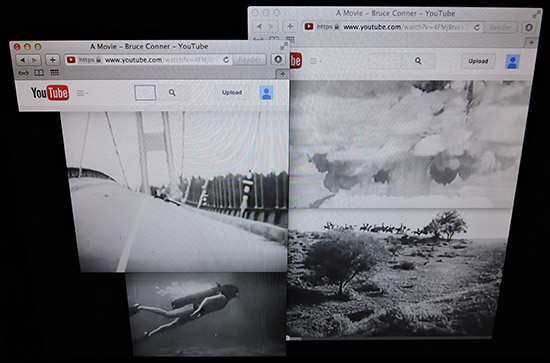The image size is (550, 363).
Task: Add bookmark plus button in rear Safari window
Action: [290, 27]
